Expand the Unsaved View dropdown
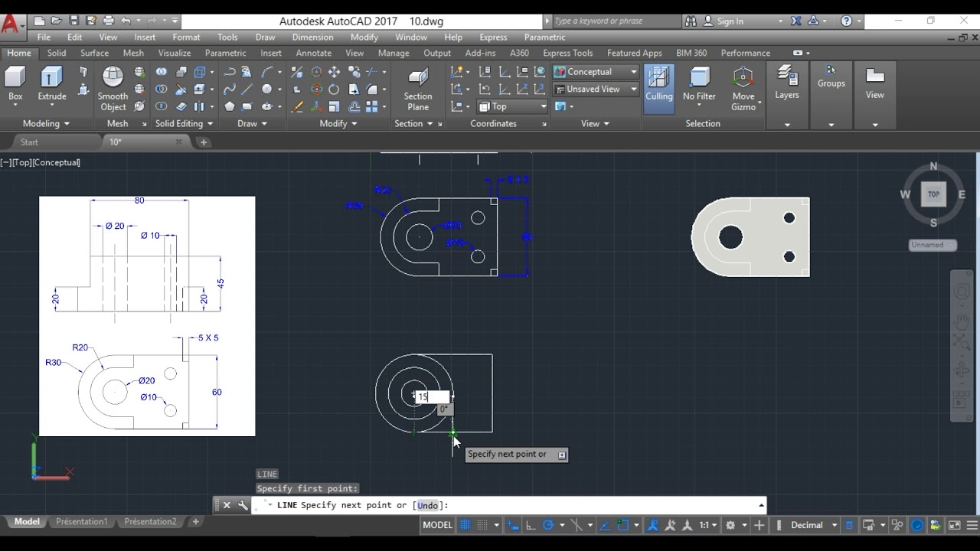Viewport: 980px width, 551px height. 596,90
